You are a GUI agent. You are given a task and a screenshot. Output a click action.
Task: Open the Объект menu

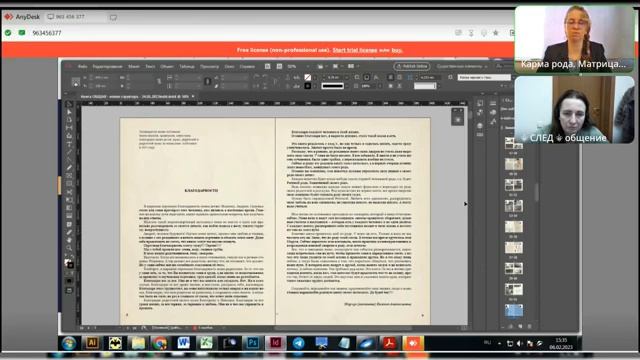click(167, 67)
